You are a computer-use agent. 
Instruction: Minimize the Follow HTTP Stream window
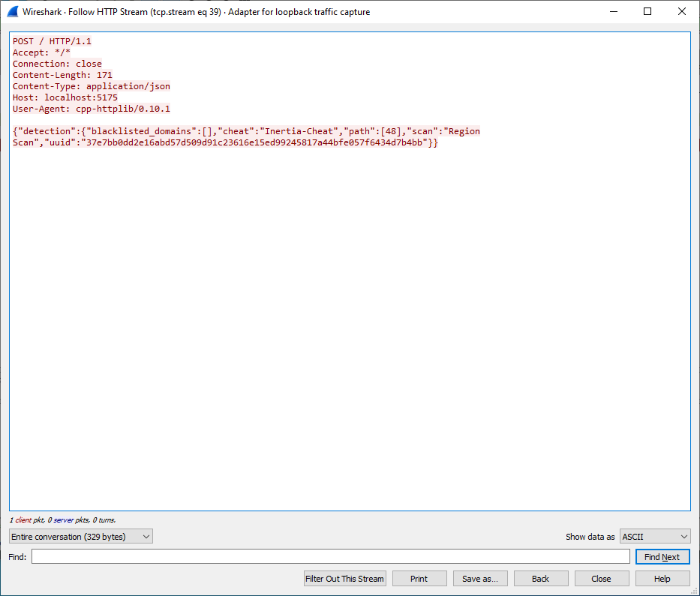613,12
